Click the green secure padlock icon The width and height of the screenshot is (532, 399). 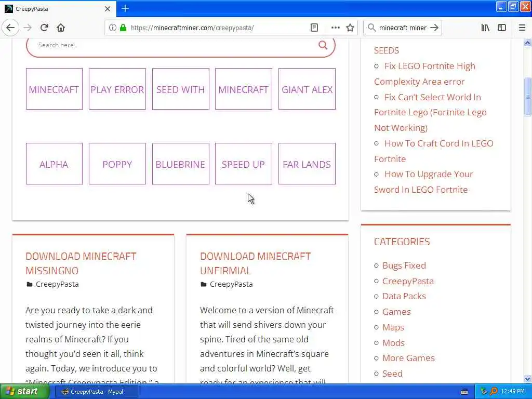click(123, 28)
